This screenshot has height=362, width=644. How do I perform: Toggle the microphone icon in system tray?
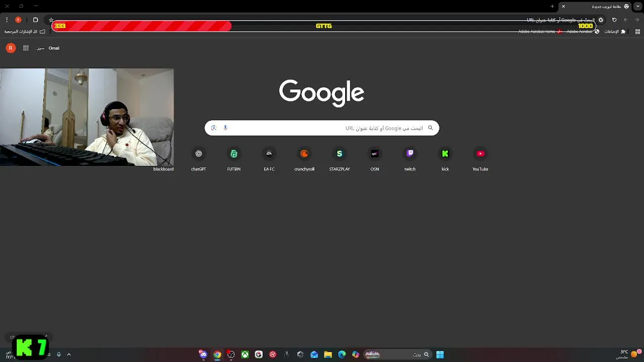[x=59, y=354]
